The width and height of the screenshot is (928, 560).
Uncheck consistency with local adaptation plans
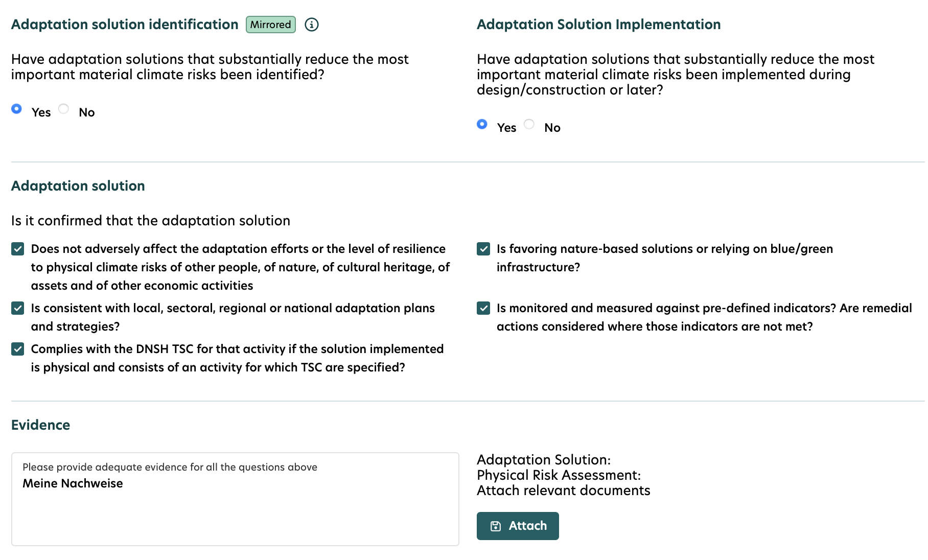[17, 308]
